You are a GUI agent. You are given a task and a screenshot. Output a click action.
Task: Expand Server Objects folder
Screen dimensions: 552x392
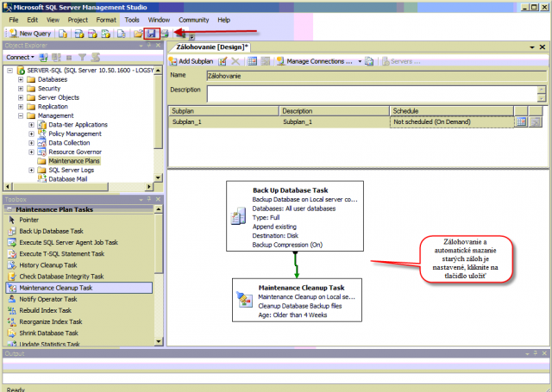pyautogui.click(x=21, y=97)
